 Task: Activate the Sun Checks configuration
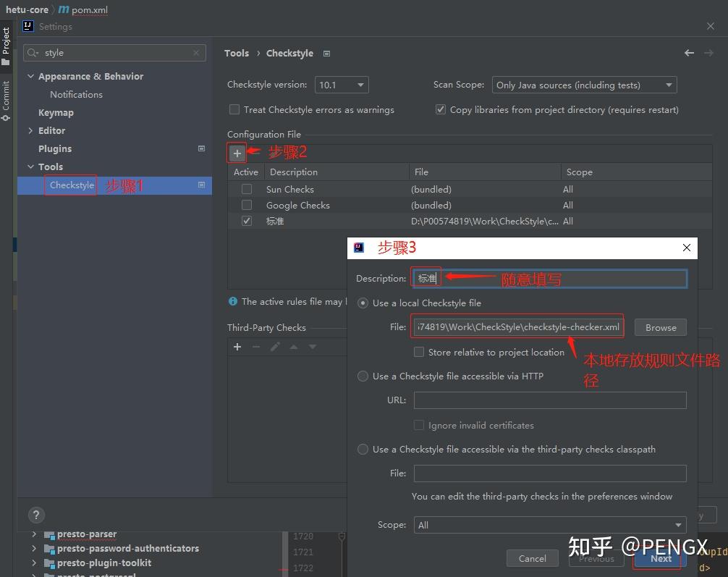pyautogui.click(x=247, y=189)
